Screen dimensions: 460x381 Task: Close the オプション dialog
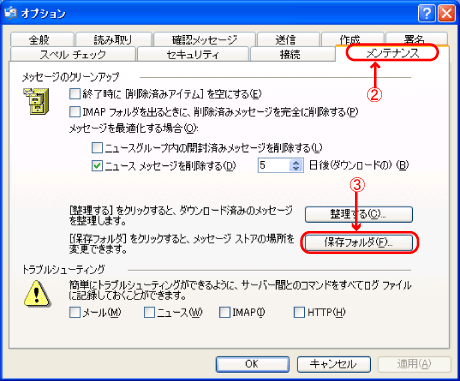[446, 14]
